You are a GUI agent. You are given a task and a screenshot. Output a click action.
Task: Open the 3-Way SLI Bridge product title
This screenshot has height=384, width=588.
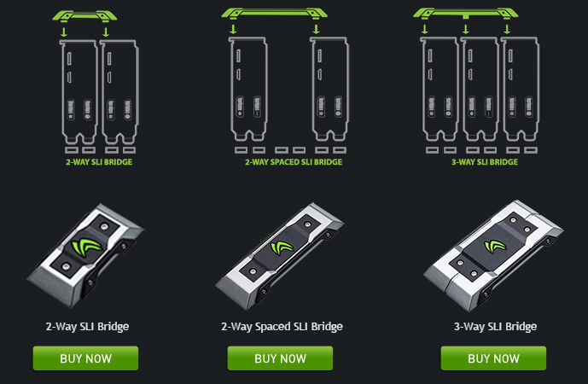click(495, 327)
